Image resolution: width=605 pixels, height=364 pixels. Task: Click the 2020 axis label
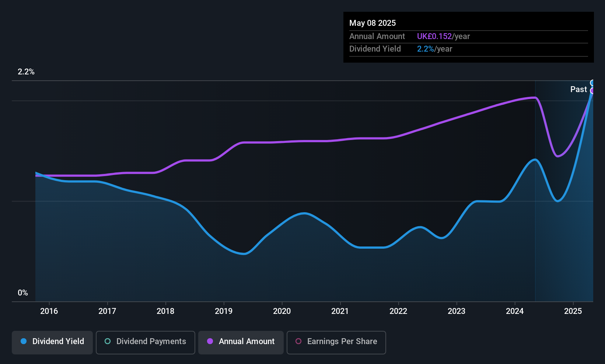282,311
